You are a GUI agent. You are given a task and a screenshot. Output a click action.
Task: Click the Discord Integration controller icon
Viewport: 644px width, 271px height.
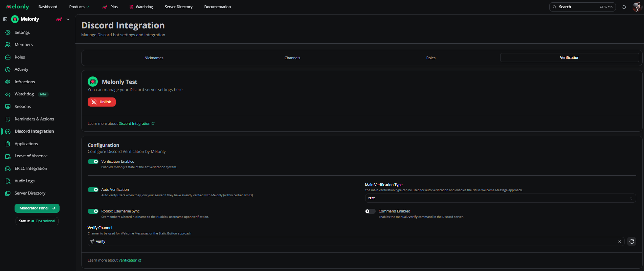point(8,131)
